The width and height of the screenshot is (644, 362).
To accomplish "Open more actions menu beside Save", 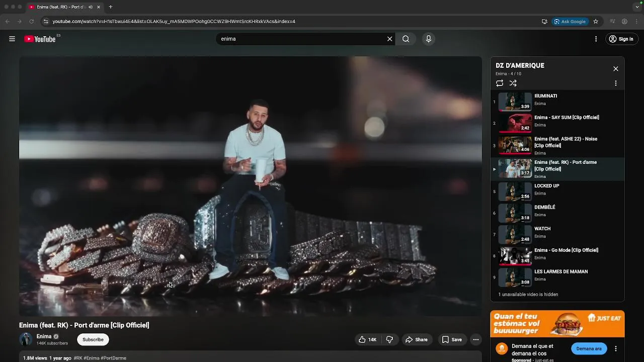I will 476,339.
